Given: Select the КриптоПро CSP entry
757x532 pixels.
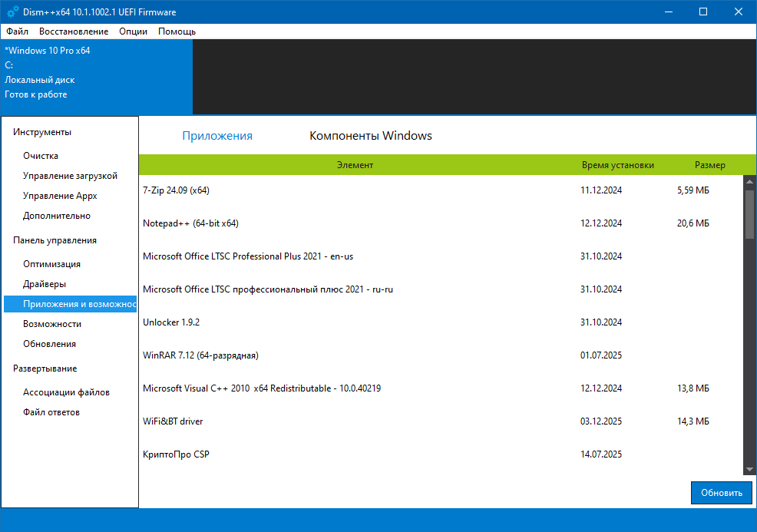Looking at the screenshot, I should pos(176,454).
